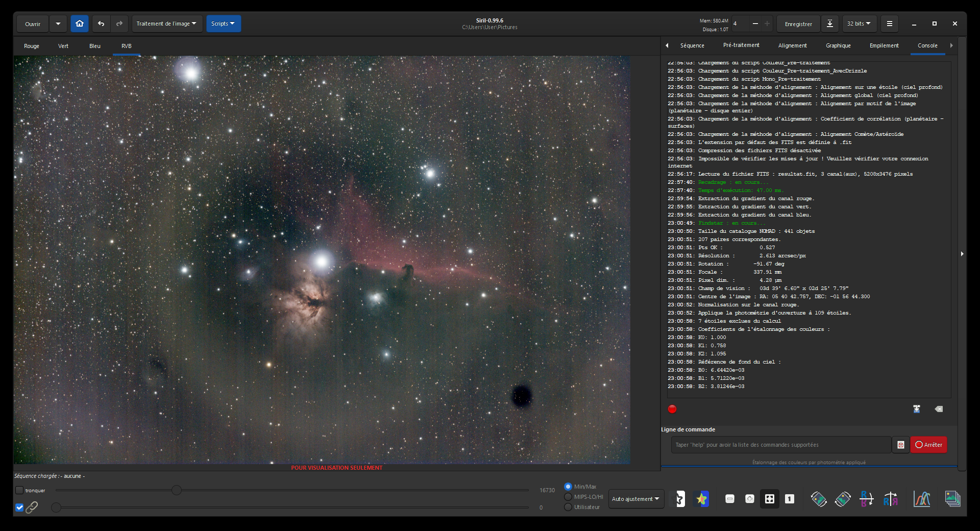The width and height of the screenshot is (980, 531).
Task: Collapse the right panel with side arrow
Action: 962,254
